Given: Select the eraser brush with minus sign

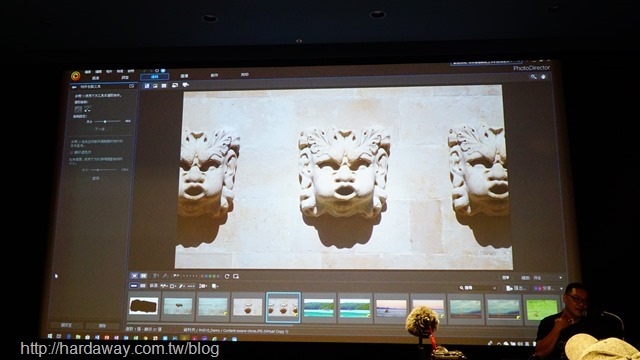Looking at the screenshot, I should pyautogui.click(x=87, y=109).
